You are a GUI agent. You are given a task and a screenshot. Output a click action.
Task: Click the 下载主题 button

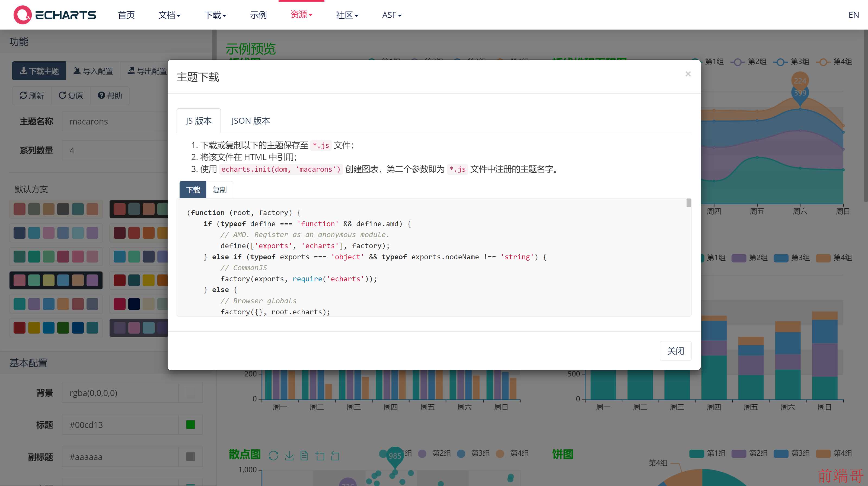click(39, 71)
